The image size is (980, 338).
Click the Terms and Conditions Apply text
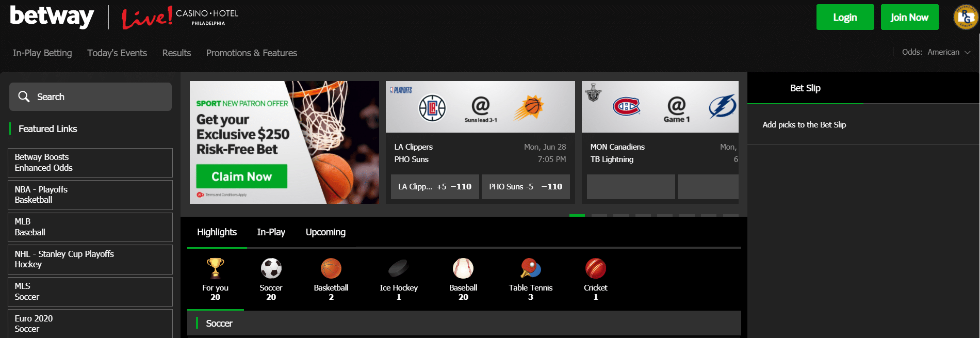click(x=226, y=195)
